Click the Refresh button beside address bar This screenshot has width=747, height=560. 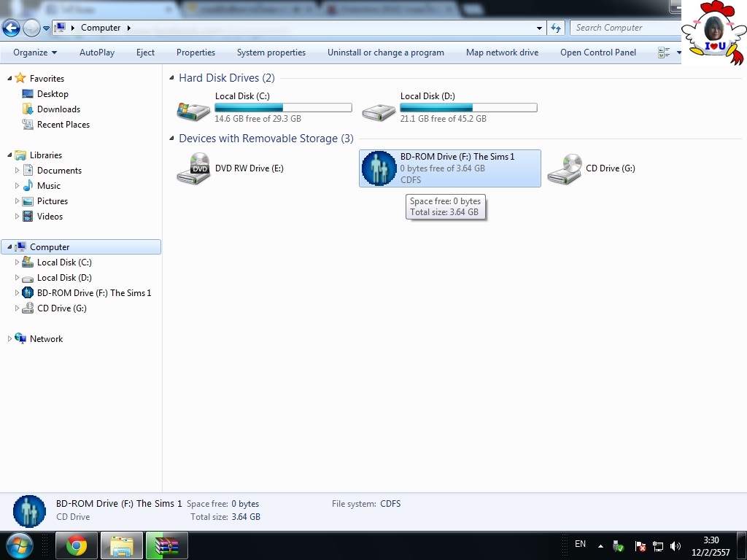coord(555,28)
